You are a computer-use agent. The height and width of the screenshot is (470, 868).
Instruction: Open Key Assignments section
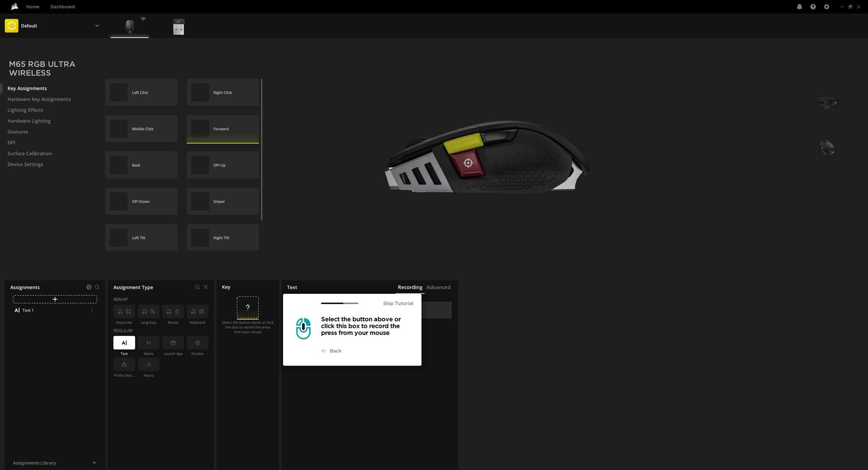pyautogui.click(x=27, y=88)
